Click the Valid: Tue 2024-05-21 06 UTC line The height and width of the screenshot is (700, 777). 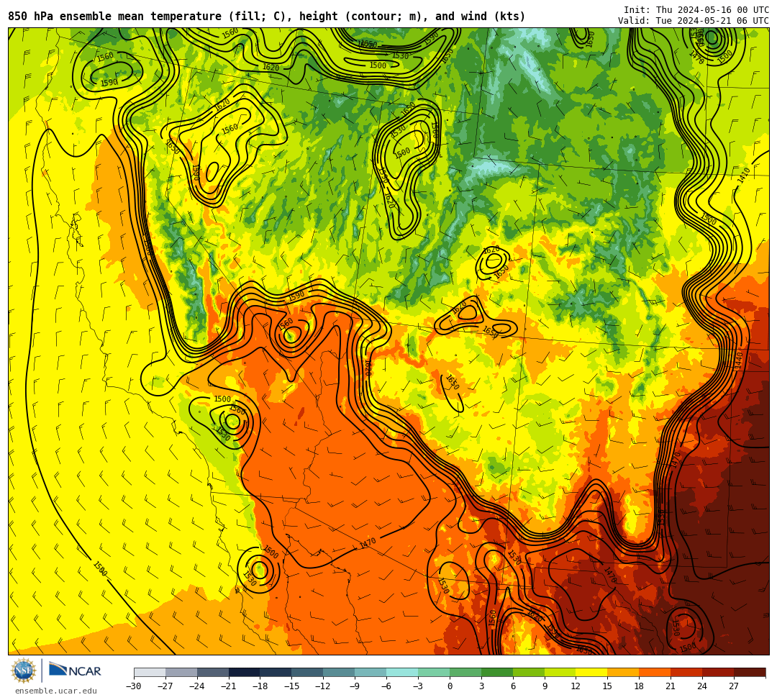point(694,20)
